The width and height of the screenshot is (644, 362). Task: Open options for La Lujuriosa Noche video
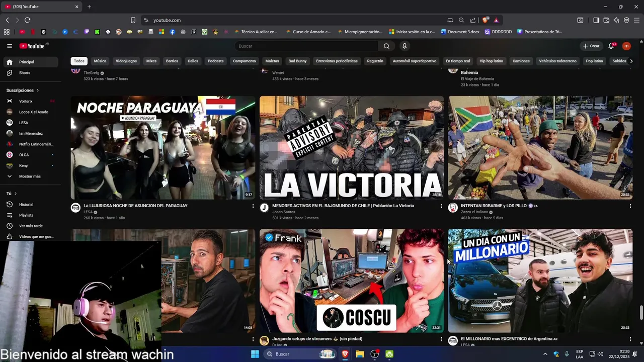tap(253, 206)
